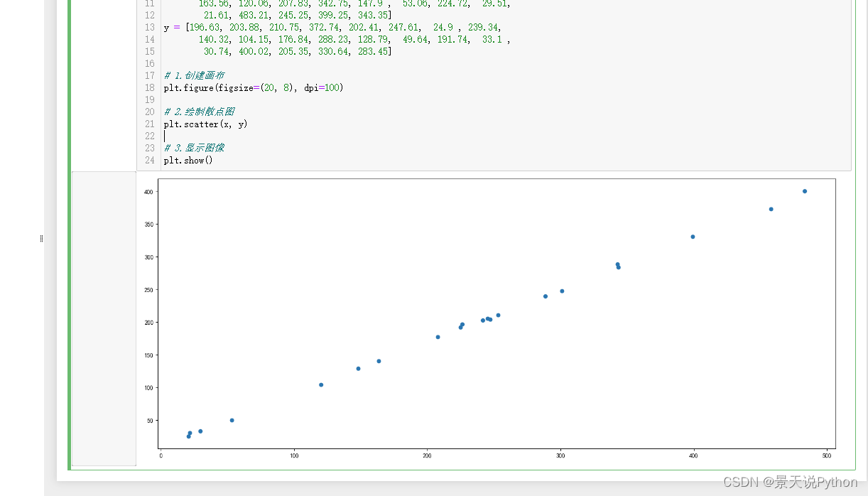Click the grip handle on the left edge
Viewport: 868px width, 496px height.
click(x=40, y=239)
